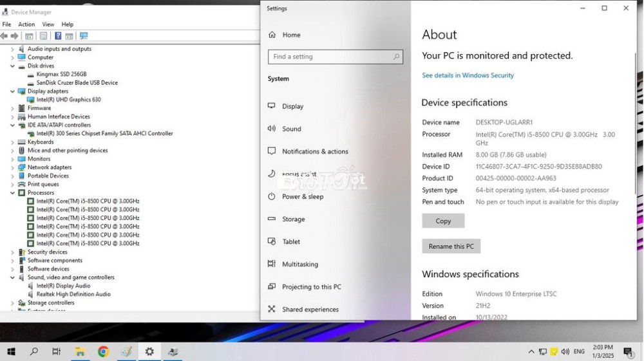Open the Action menu in Device Manager

[26, 24]
